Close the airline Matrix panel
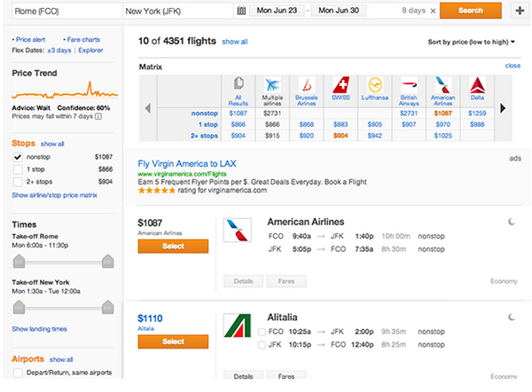Screen dimensions: 532x392 coord(512,66)
